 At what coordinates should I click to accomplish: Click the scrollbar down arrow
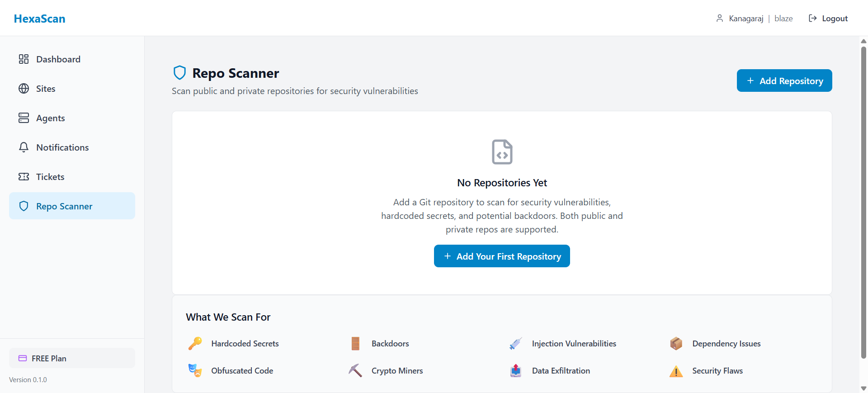[863, 388]
